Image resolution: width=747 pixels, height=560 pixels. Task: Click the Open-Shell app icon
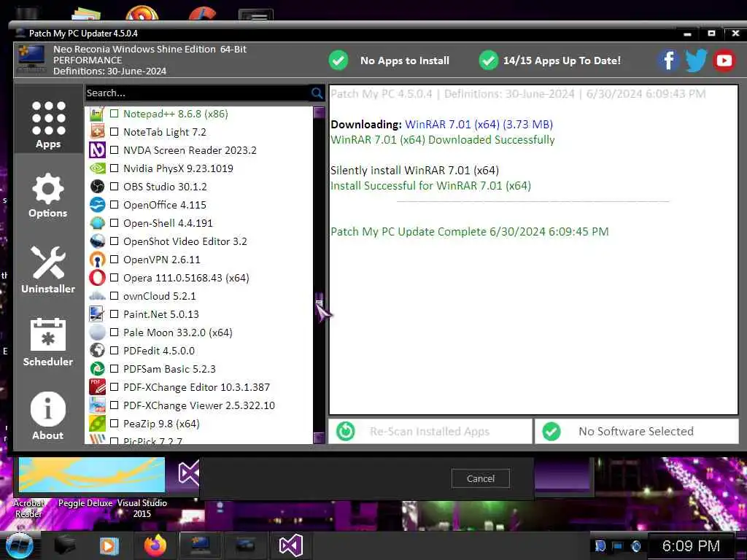97,223
